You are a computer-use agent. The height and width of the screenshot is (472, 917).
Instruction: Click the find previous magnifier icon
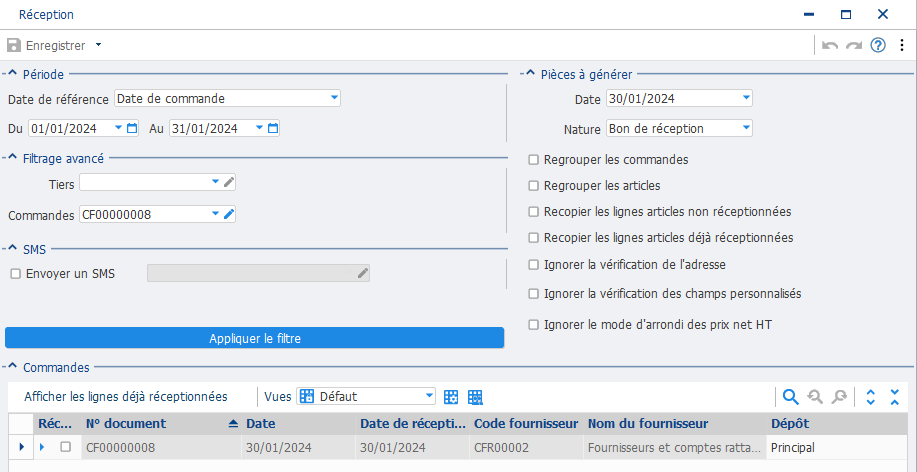[x=815, y=397]
